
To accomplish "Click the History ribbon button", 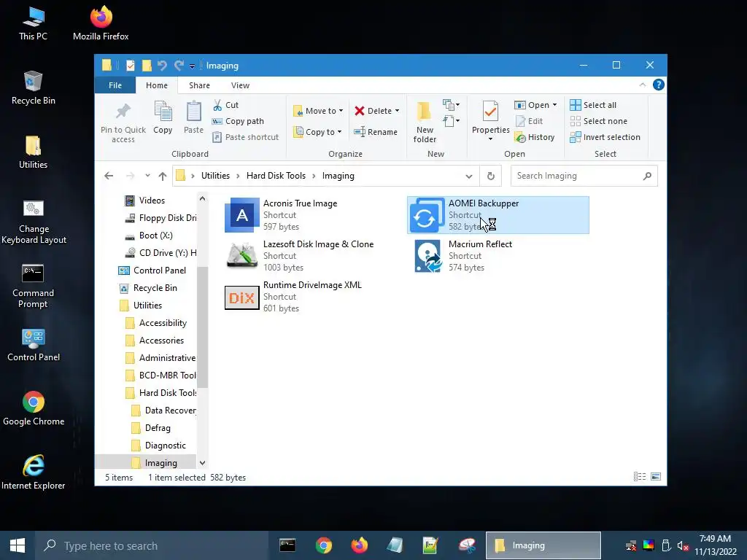I will click(x=535, y=137).
